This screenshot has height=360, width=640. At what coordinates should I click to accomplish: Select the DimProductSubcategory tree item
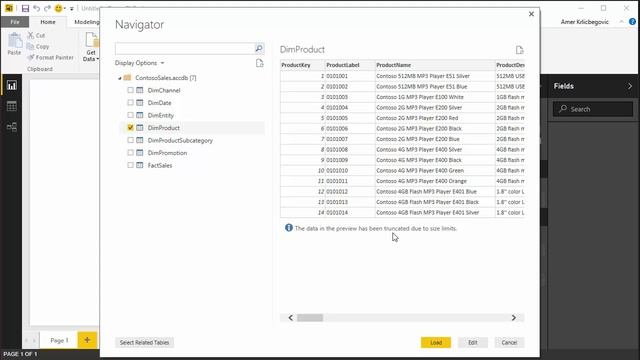[180, 140]
